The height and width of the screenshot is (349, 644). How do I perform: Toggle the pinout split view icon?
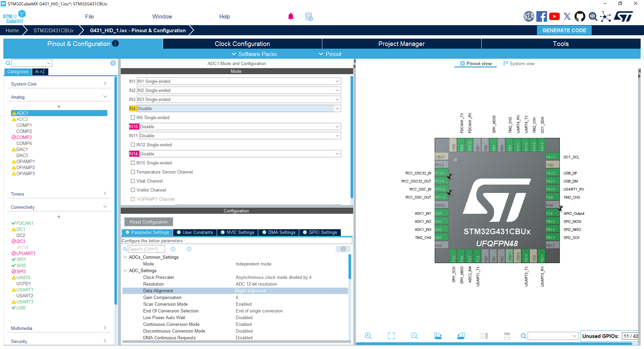(x=484, y=336)
